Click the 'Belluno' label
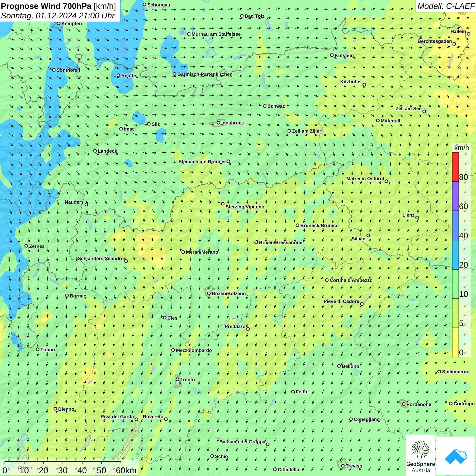This screenshot has width=476, height=476. 350,366
